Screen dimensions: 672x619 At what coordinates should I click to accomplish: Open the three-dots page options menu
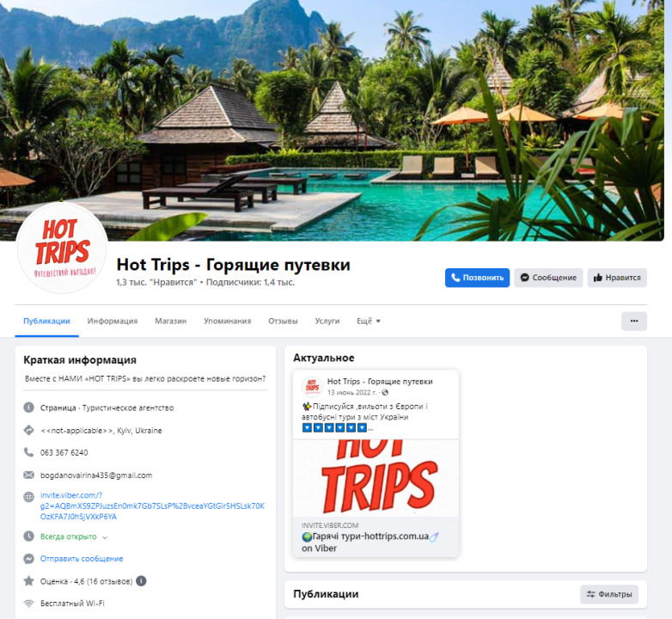[x=634, y=321]
